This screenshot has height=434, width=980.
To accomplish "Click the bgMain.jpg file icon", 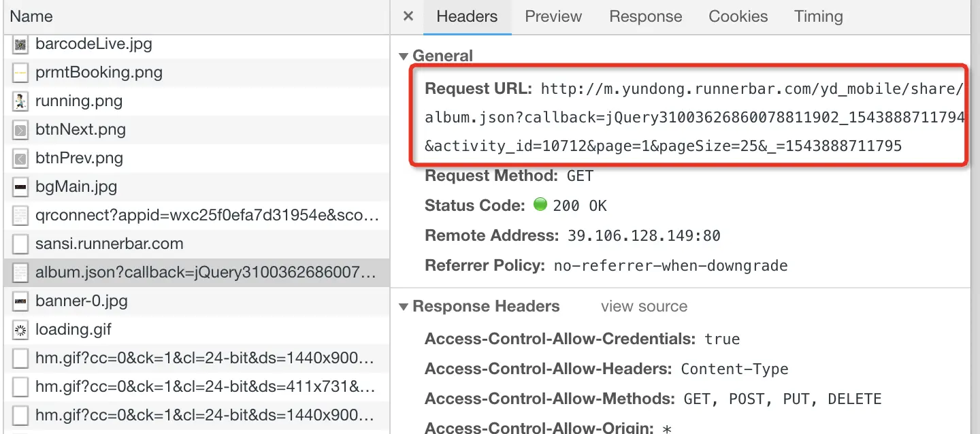I will (x=20, y=187).
